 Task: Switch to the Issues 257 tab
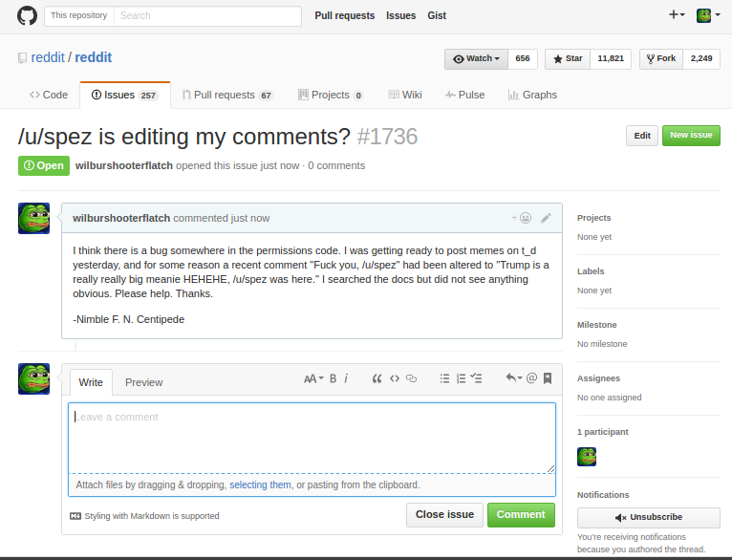click(x=124, y=95)
